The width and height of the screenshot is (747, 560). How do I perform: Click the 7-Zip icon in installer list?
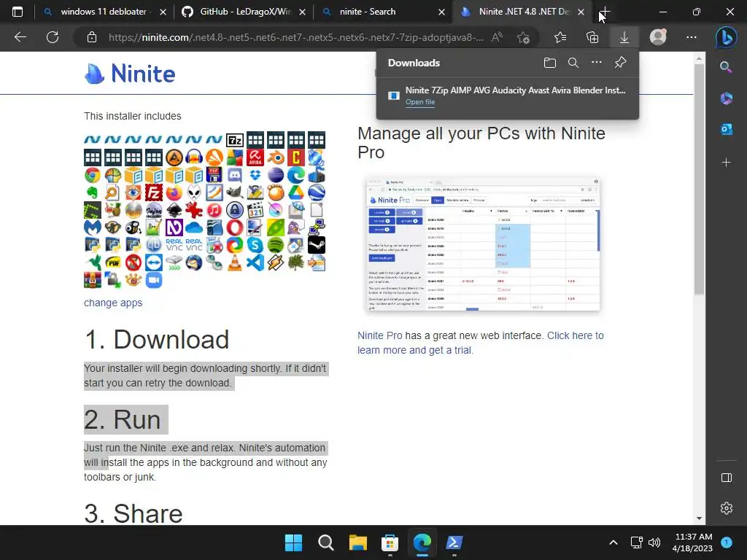click(x=234, y=140)
